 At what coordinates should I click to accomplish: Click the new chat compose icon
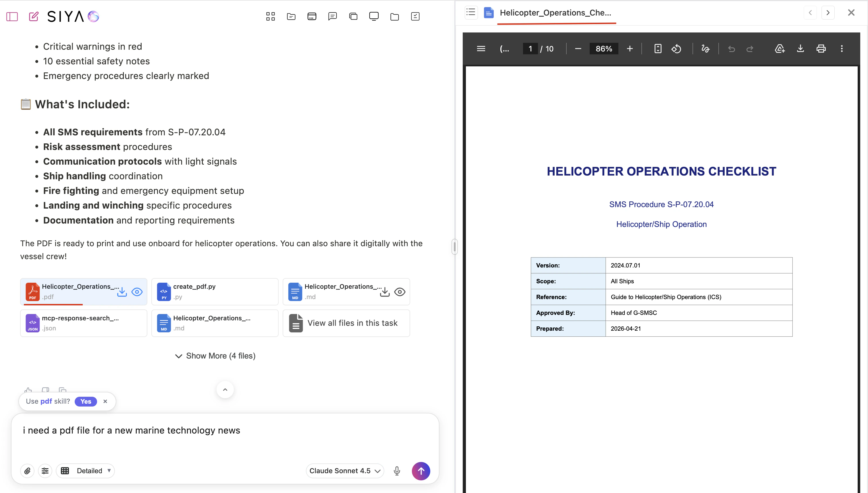[x=34, y=16]
